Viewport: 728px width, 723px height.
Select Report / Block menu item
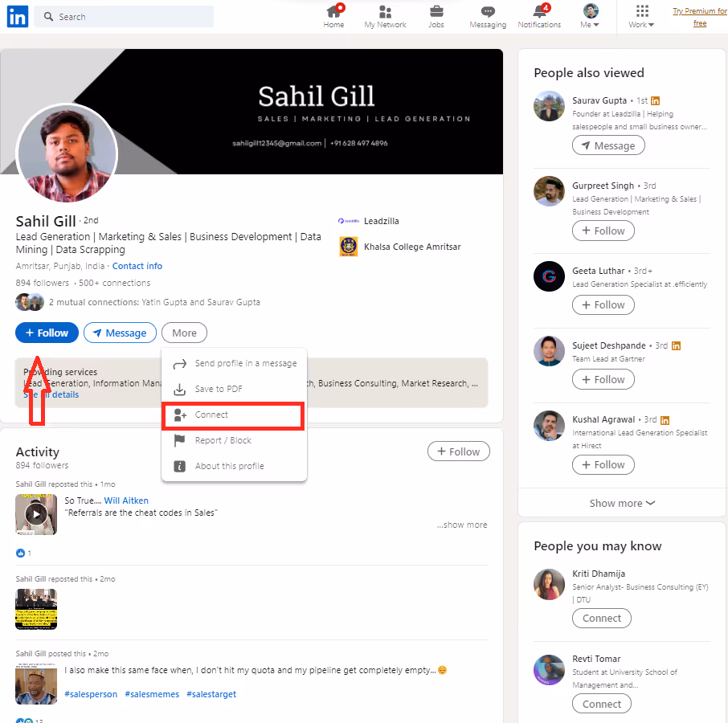tap(234, 440)
